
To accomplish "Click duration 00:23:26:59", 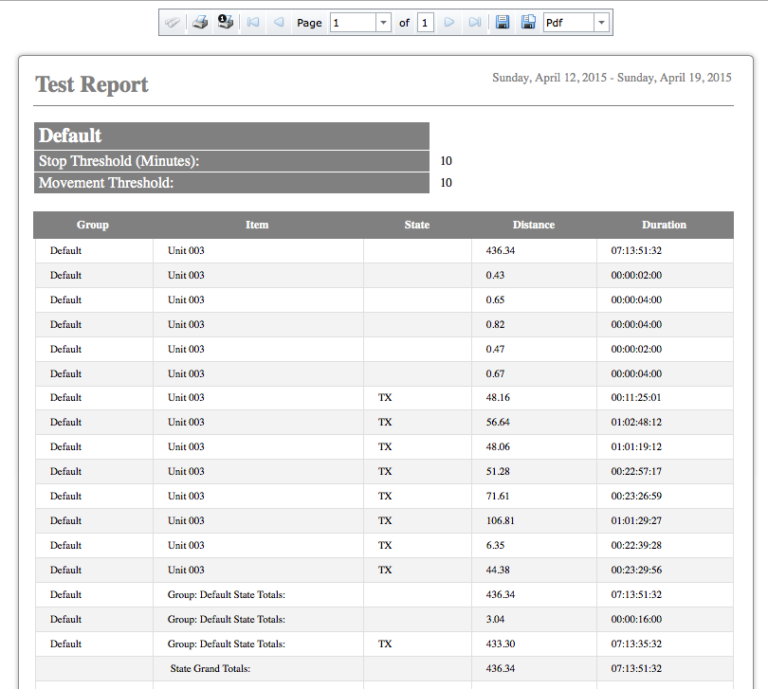I will click(x=636, y=496).
